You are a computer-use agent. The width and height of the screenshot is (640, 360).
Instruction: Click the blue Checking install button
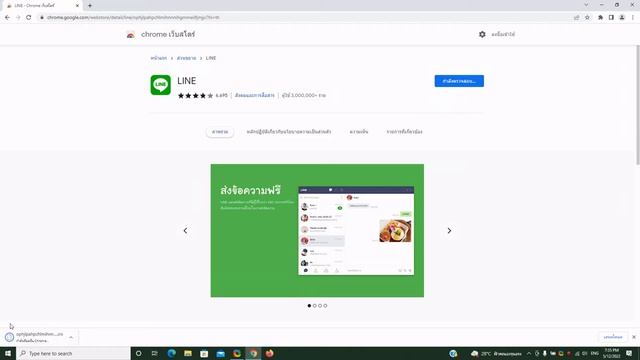[x=459, y=81]
